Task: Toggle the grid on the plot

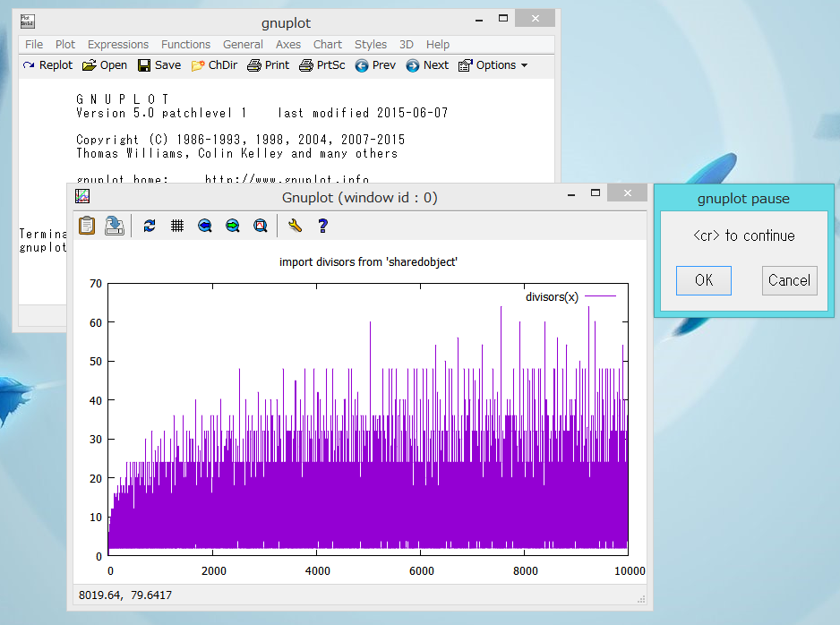Action: click(x=177, y=226)
